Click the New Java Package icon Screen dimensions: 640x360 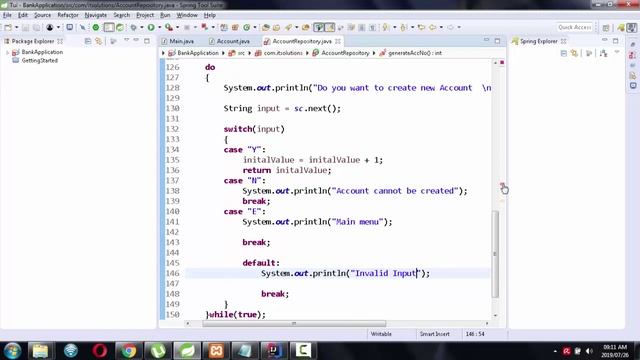pyautogui.click(x=235, y=27)
